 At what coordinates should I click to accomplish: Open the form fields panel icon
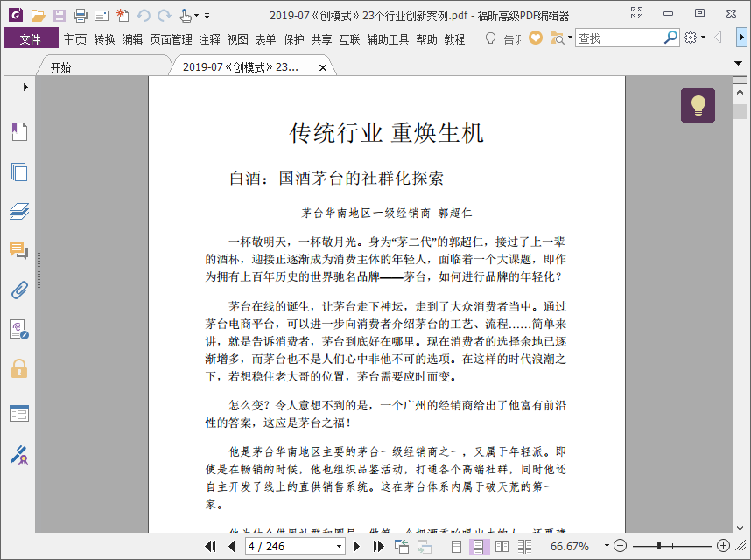click(x=19, y=414)
